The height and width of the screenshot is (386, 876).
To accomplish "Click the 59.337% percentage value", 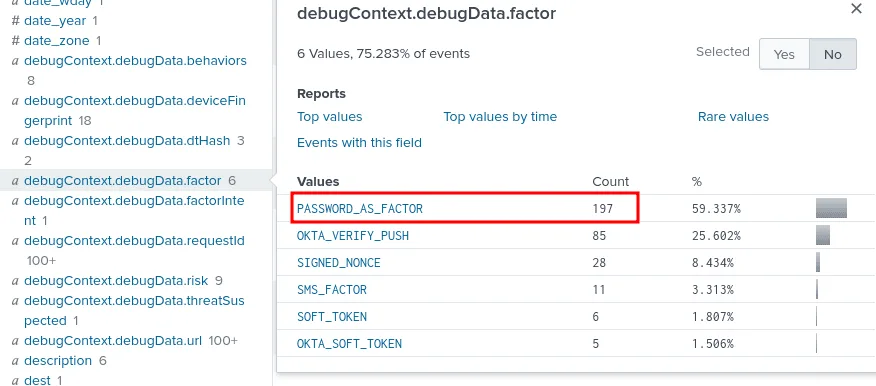I will pyautogui.click(x=716, y=209).
